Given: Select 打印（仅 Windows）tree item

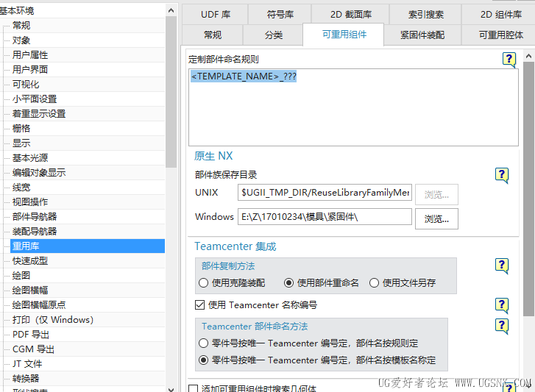Looking at the screenshot, I should (x=53, y=320).
